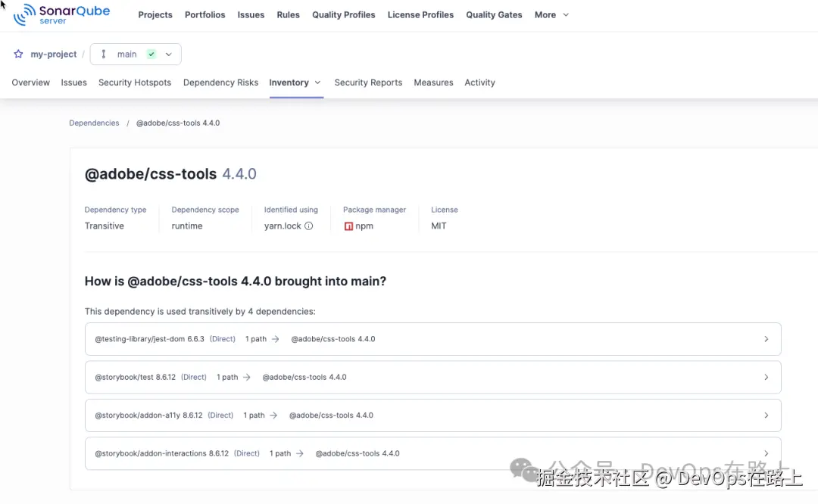The height and width of the screenshot is (504, 818).
Task: Expand the @storybook/addon-interactions 8.6.12 path row
Action: pyautogui.click(x=433, y=453)
